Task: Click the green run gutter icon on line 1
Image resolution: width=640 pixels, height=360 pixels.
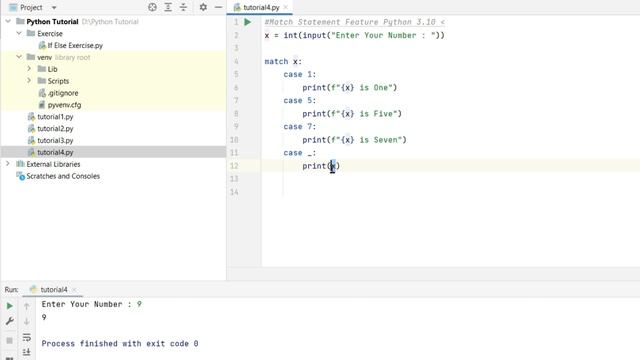Action: click(248, 22)
